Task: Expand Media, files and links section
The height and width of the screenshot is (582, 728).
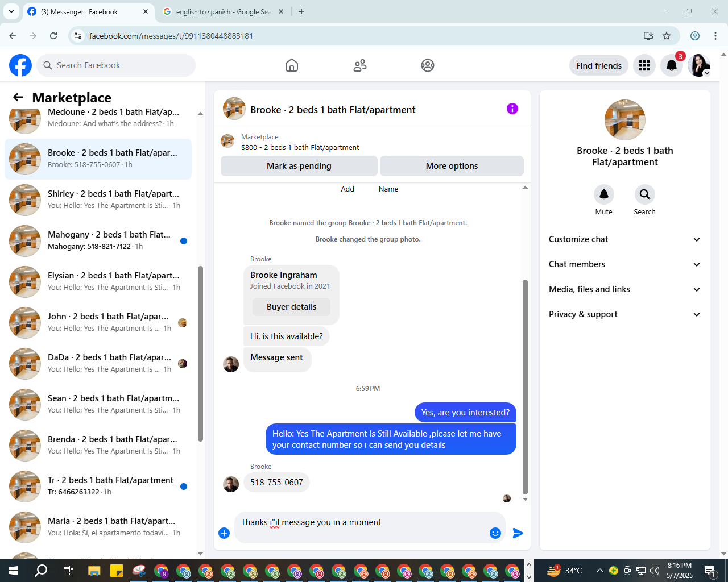Action: [x=624, y=289]
